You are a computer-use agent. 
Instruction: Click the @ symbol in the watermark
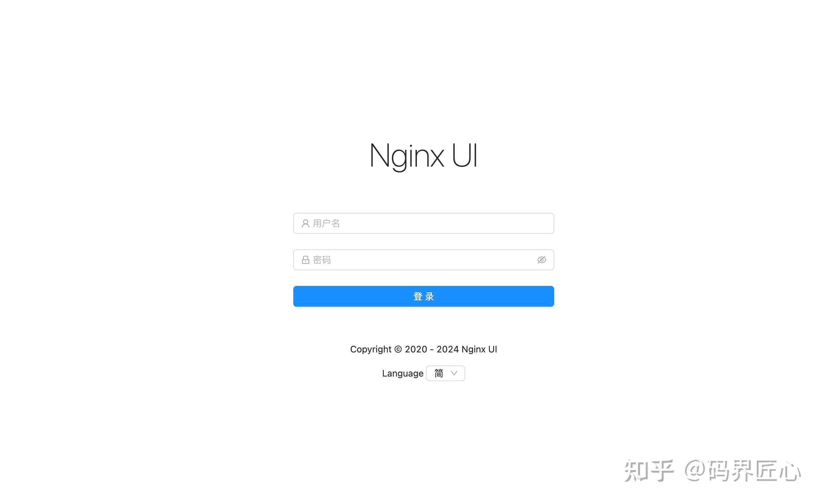pyautogui.click(x=695, y=471)
